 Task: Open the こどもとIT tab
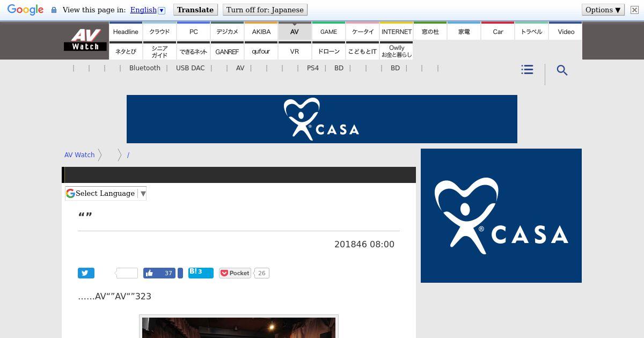point(362,51)
